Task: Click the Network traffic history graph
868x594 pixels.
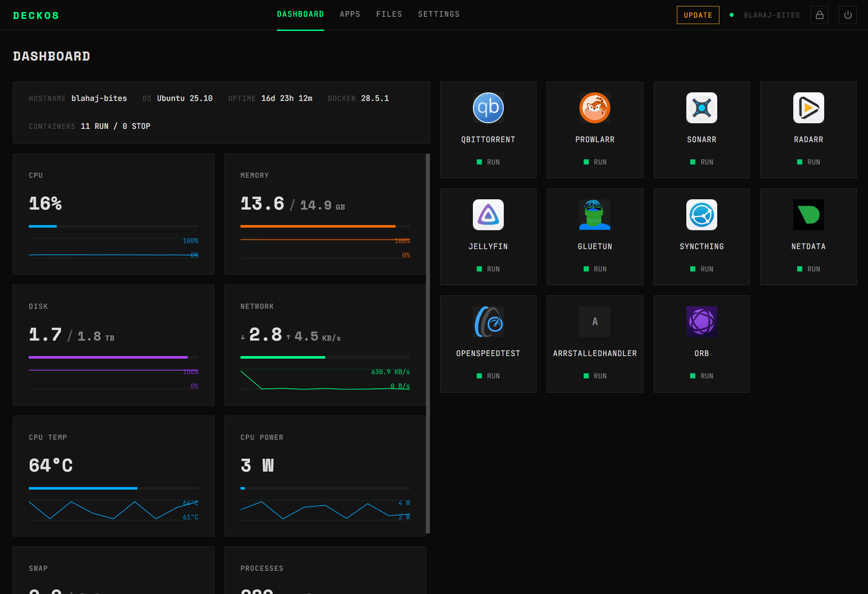Action: (x=325, y=379)
